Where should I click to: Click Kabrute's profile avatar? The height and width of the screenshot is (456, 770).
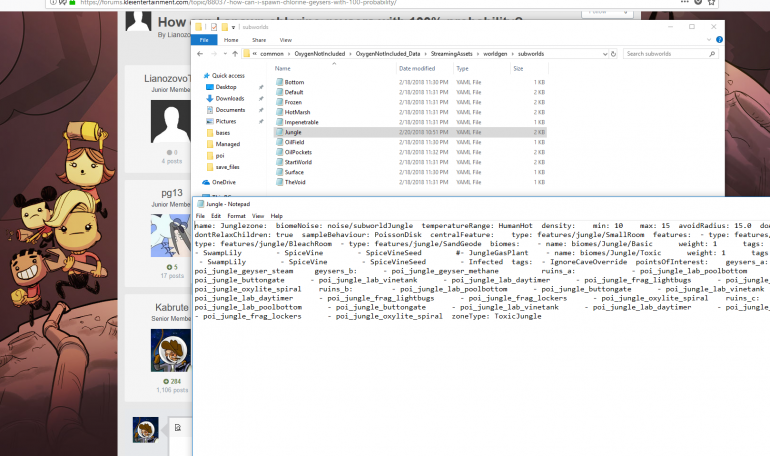(x=168, y=351)
